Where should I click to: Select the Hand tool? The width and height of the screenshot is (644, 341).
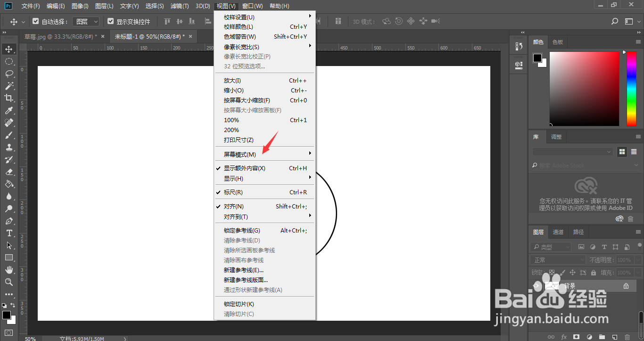pos(9,270)
